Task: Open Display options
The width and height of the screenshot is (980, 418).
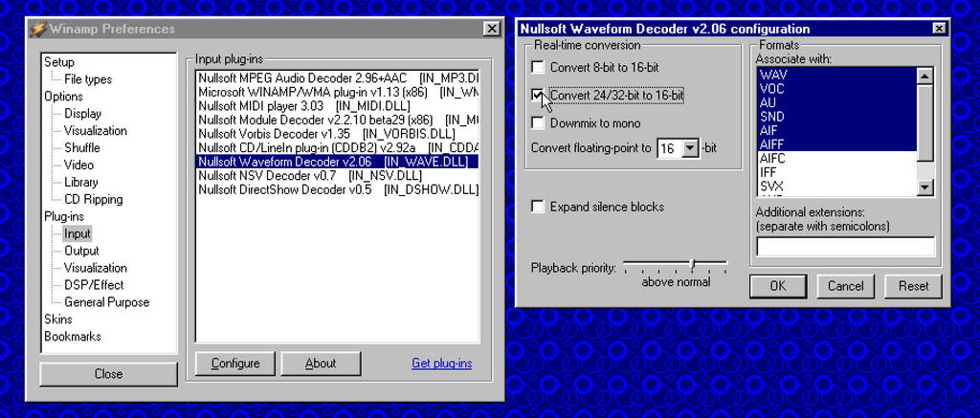Action: 82,114
